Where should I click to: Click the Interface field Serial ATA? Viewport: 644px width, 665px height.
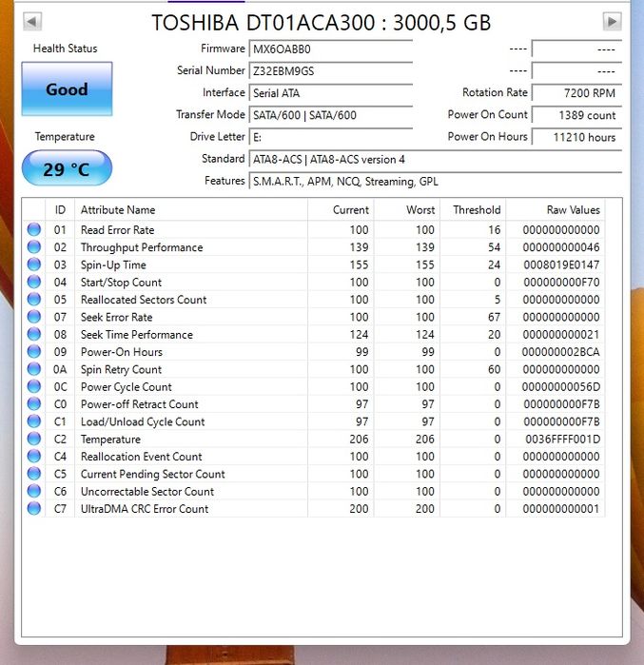331,93
